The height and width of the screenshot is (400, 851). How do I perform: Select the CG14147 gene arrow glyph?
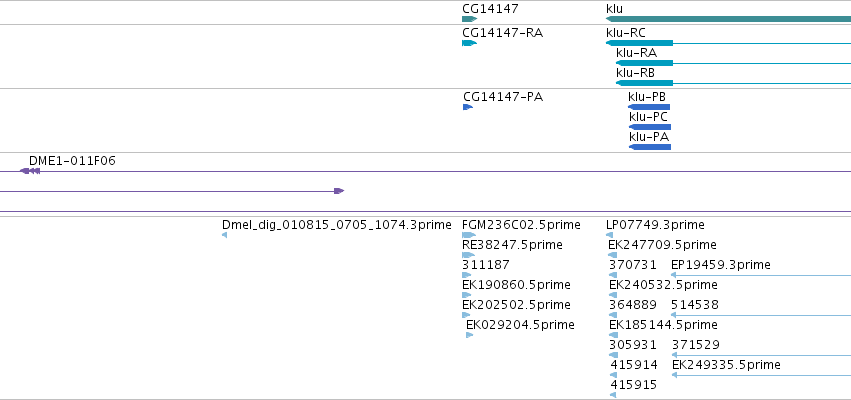coord(469,19)
